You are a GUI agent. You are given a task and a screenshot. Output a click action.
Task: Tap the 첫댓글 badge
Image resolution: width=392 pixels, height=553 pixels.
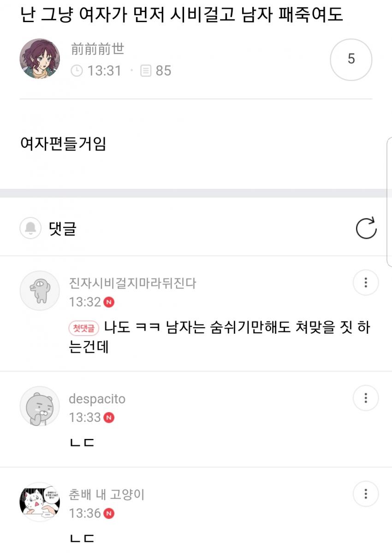(x=83, y=328)
